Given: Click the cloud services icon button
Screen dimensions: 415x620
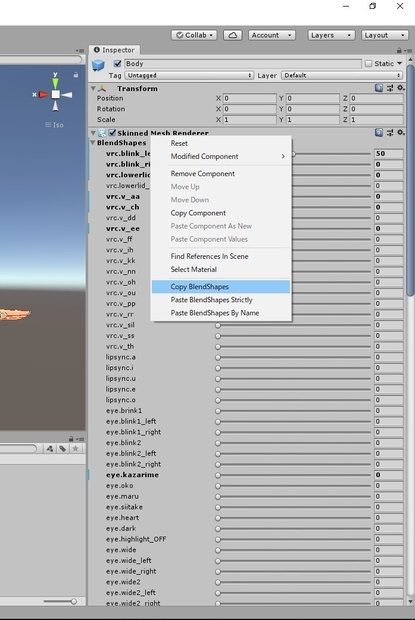Looking at the screenshot, I should [x=233, y=35].
